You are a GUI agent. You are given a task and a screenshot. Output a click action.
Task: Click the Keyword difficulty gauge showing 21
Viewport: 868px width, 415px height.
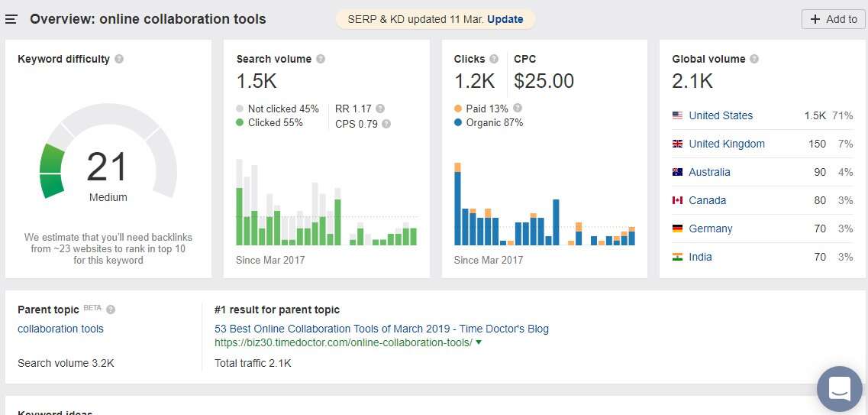108,168
